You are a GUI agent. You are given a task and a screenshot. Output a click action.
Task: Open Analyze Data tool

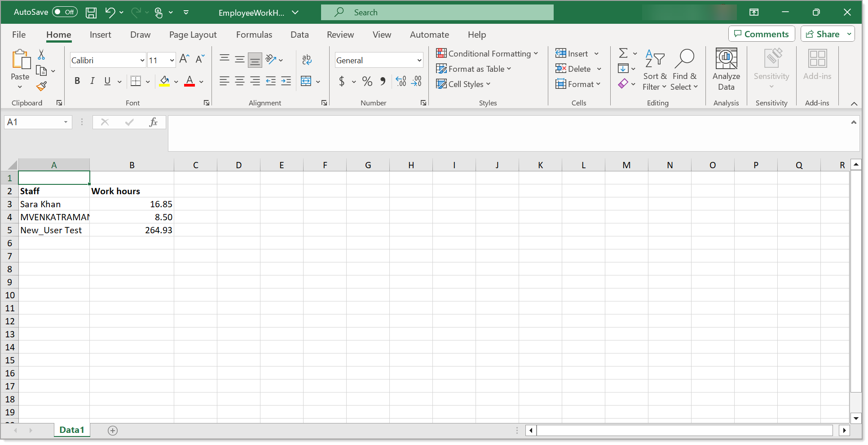point(726,70)
